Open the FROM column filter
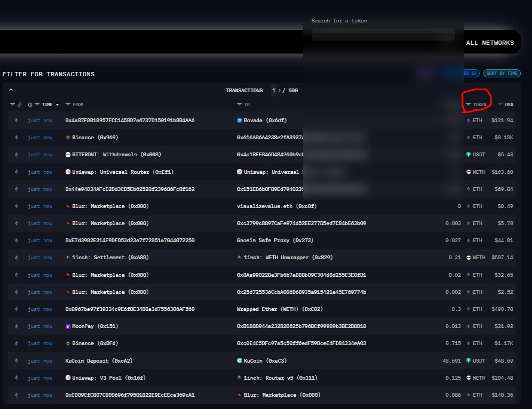532x409 pixels. point(68,105)
